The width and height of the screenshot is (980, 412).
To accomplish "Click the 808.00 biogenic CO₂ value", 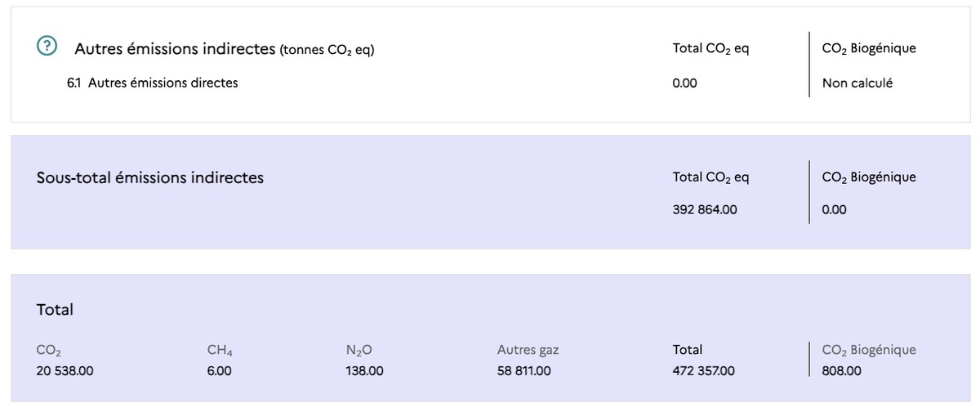I will tap(842, 371).
